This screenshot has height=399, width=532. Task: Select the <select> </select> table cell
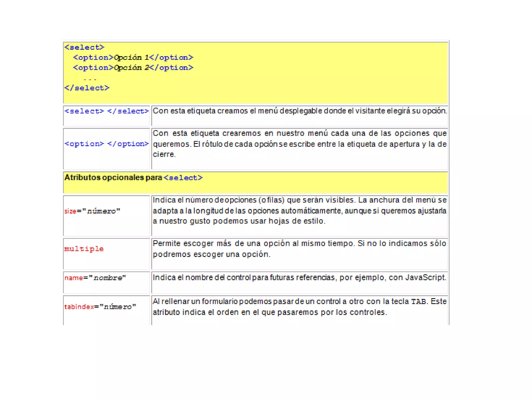click(107, 111)
